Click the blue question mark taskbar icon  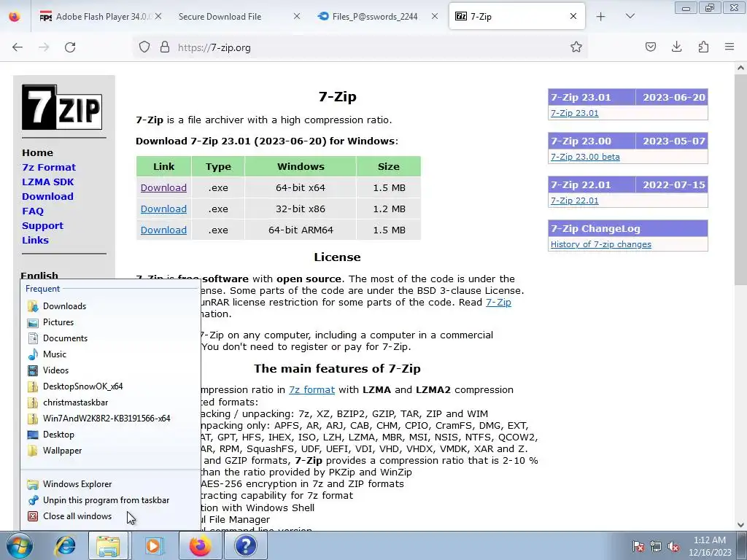(245, 545)
